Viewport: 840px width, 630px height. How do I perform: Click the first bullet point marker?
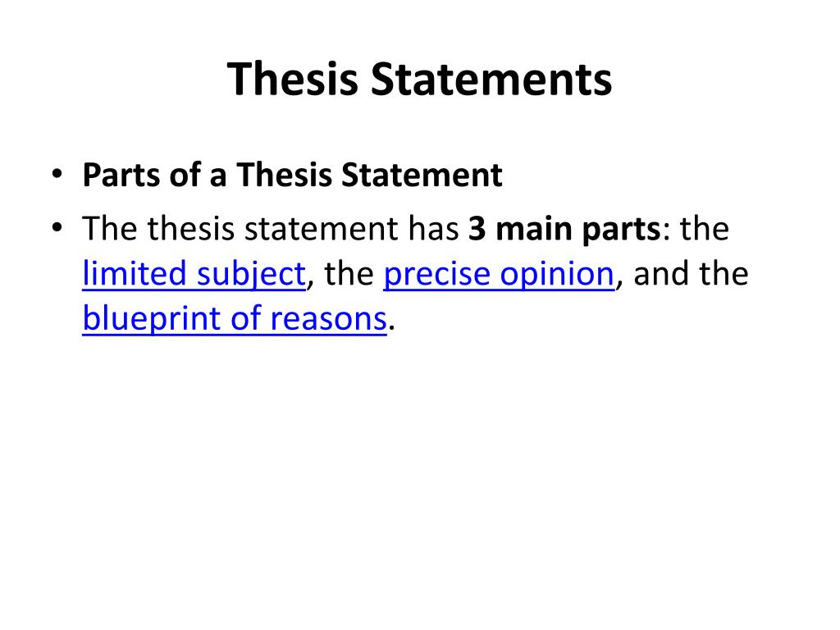click(57, 174)
